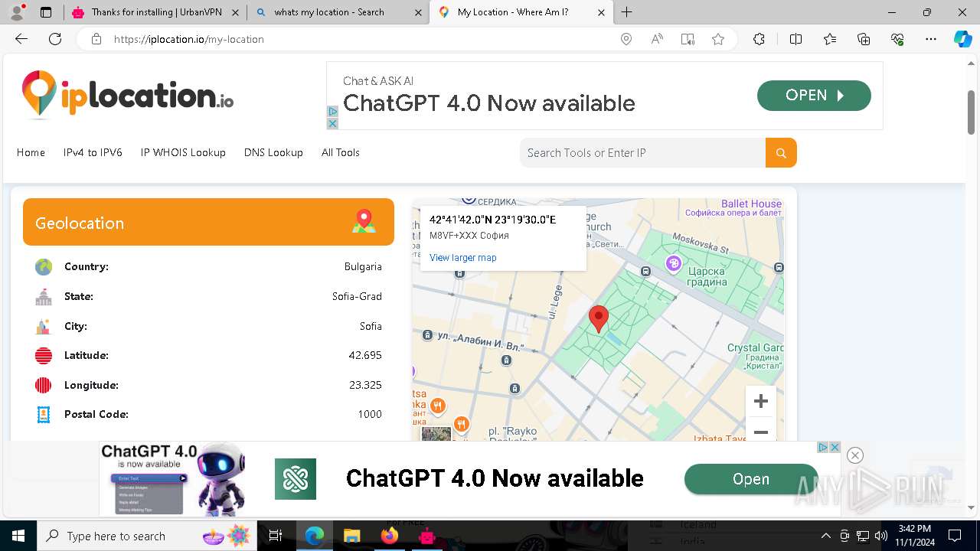Open Firefox from taskbar
The width and height of the screenshot is (980, 551).
coord(390,536)
